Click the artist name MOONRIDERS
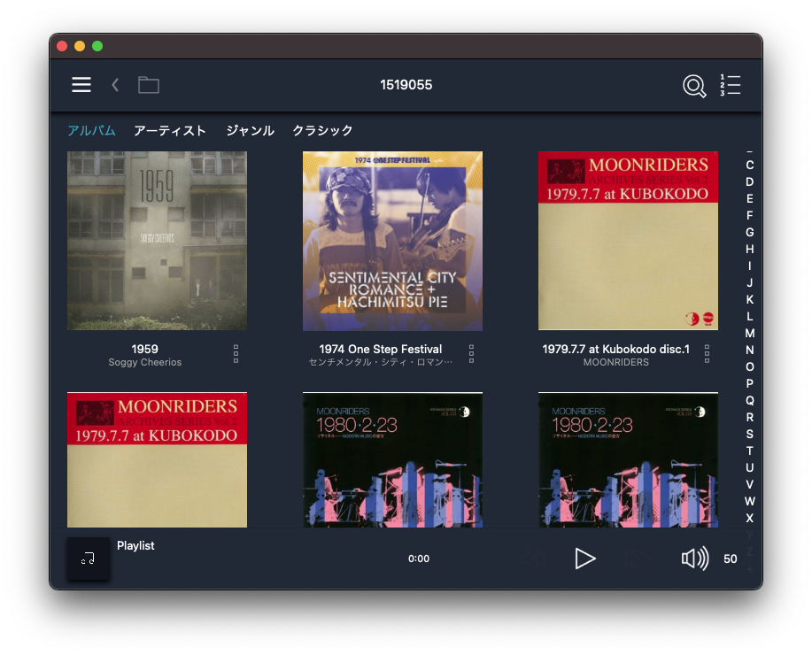 coord(616,362)
